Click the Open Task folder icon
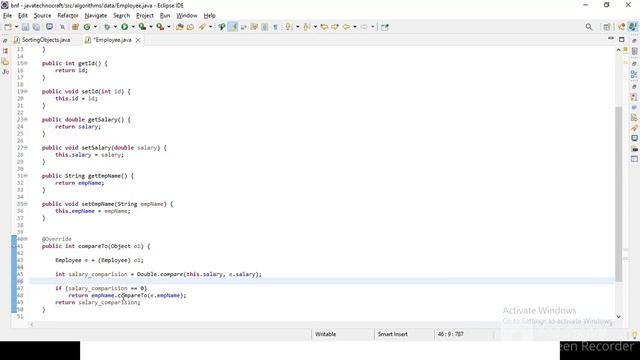This screenshot has height=360, width=640. coord(190,27)
